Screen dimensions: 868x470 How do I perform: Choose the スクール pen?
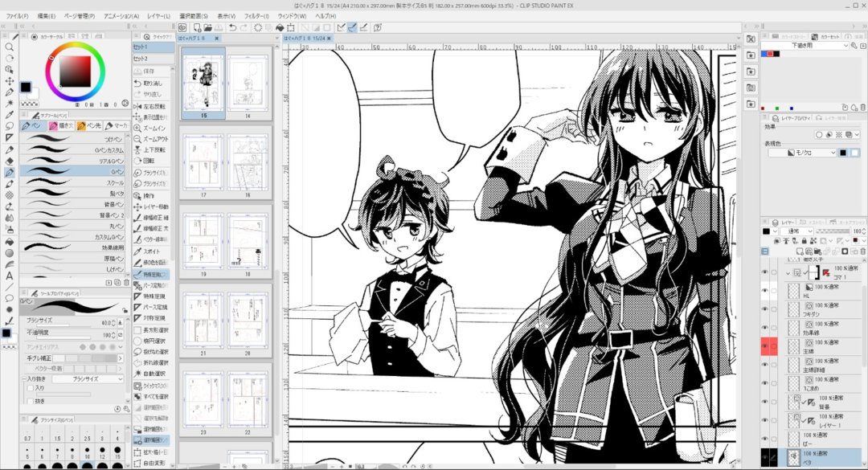[x=73, y=182]
